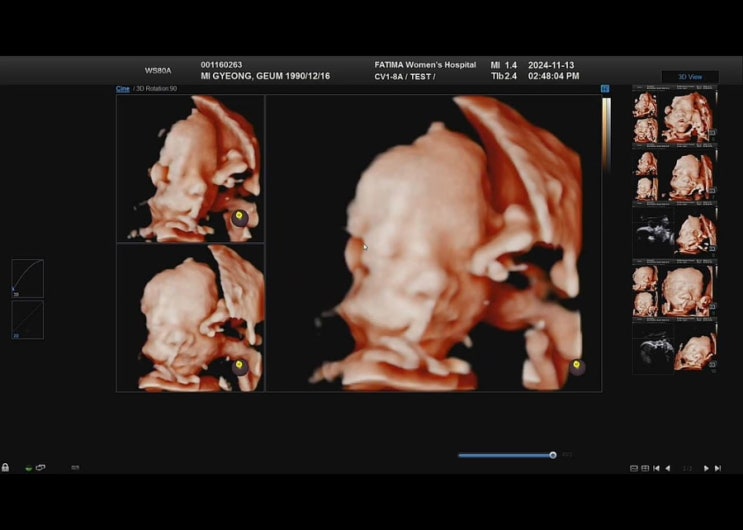Click the network connection icon in status bar

tap(41, 468)
